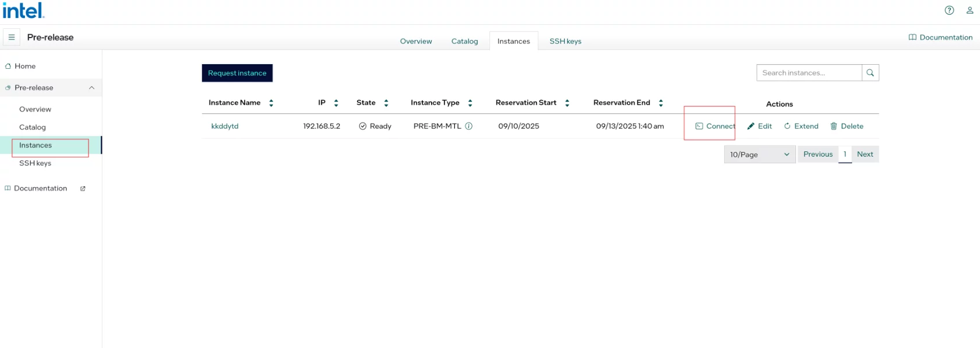Delete the kkddytd instance
Screen dimensions: 980x348
[x=847, y=126]
